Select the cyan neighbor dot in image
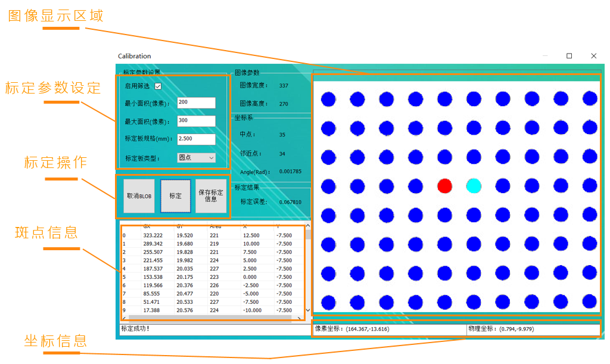The image size is (610, 364). click(474, 186)
